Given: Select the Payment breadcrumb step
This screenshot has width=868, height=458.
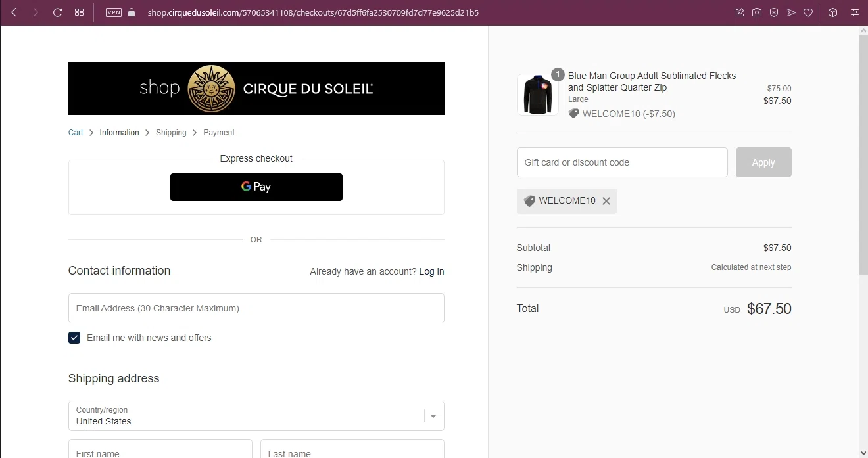Looking at the screenshot, I should [219, 133].
